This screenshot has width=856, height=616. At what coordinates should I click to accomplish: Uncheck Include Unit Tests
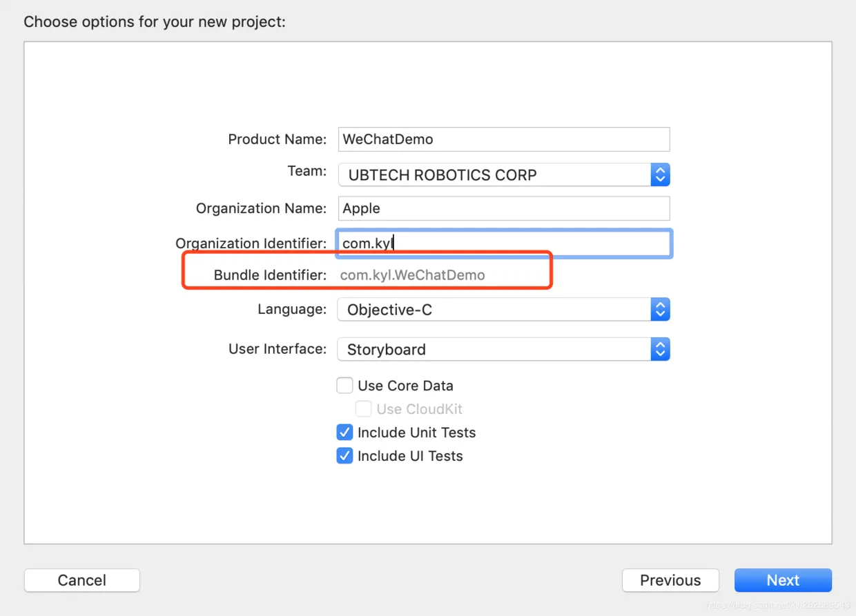(x=344, y=433)
